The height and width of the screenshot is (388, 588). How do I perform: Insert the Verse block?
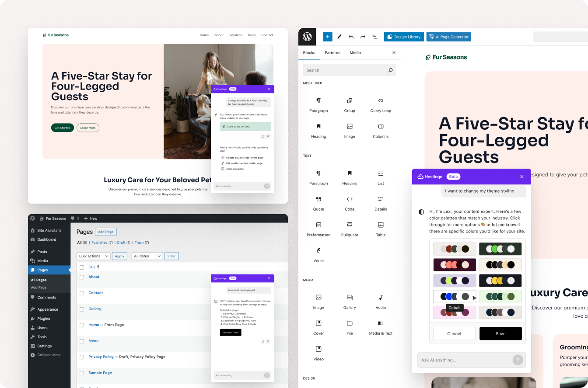[318, 255]
